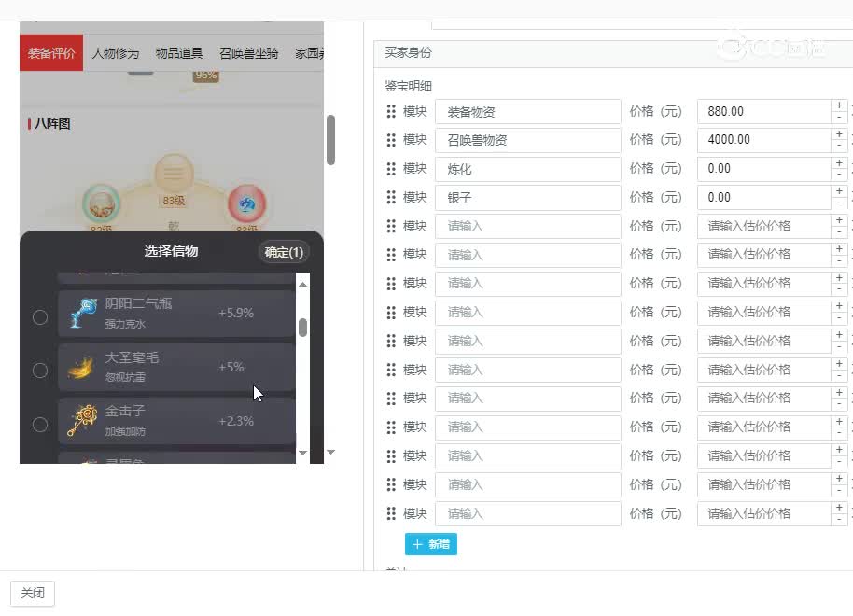Viewport: 853px width, 616px height.
Task: Click the 新增 add-row button
Action: tap(431, 544)
